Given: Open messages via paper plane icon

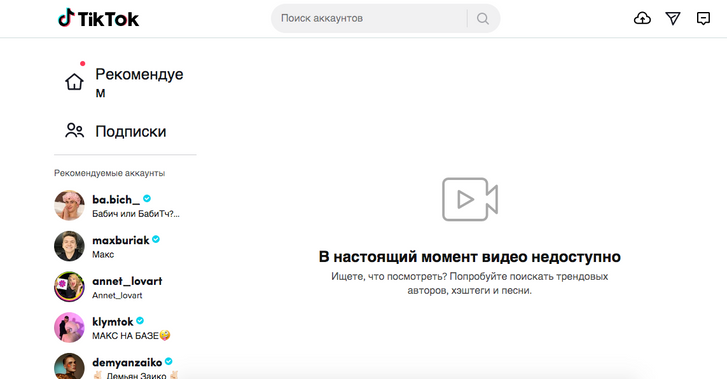Looking at the screenshot, I should coord(673,18).
